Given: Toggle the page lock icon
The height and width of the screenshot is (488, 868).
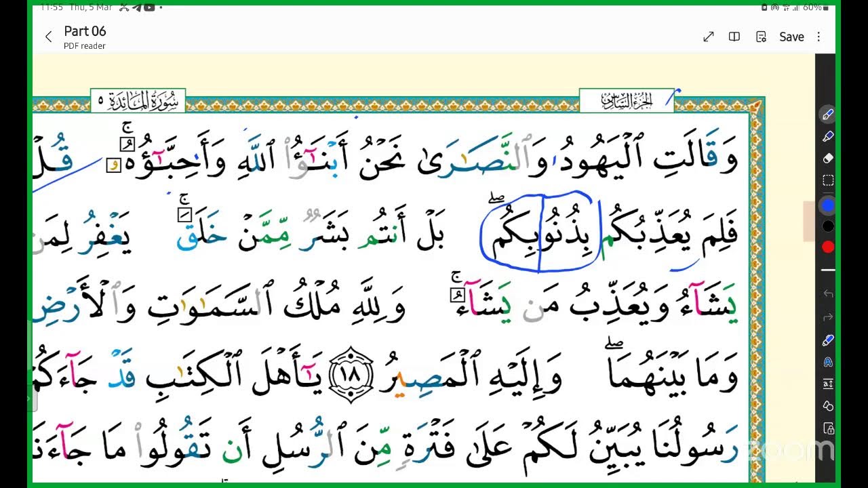Looking at the screenshot, I should pyautogui.click(x=828, y=428).
